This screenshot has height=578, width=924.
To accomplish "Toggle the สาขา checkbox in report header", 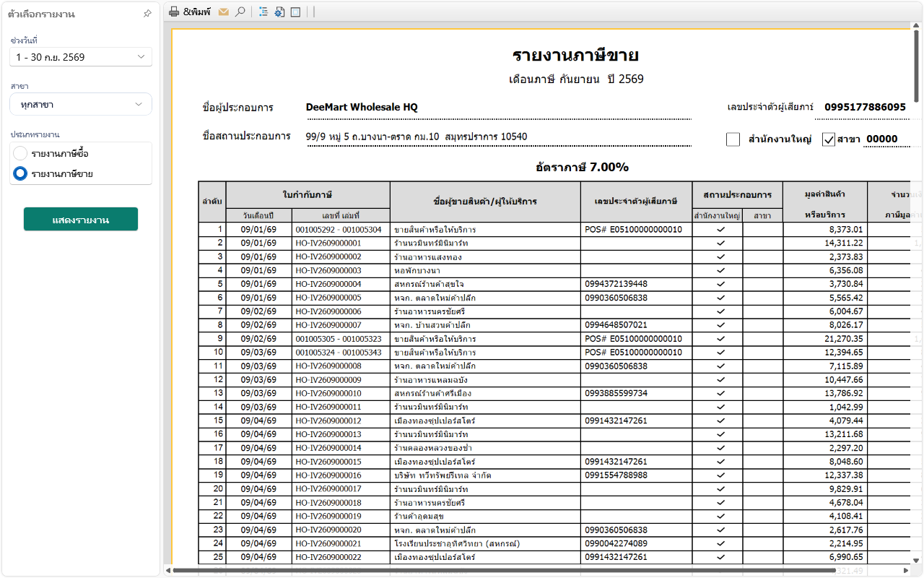I will pyautogui.click(x=829, y=139).
